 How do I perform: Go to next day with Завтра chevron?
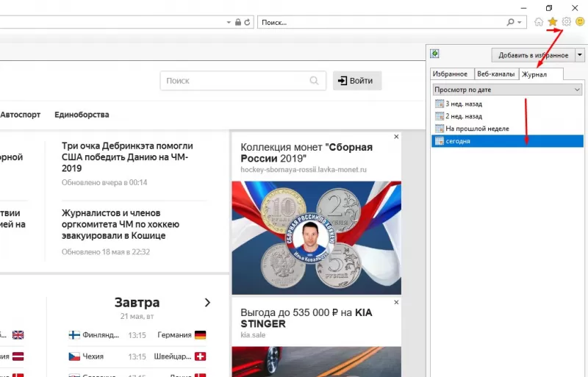(x=207, y=303)
